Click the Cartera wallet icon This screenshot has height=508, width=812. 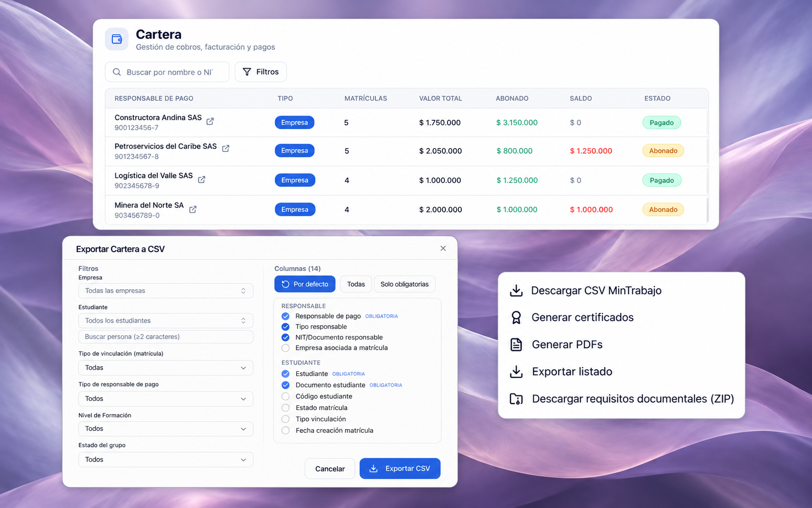[x=117, y=39]
